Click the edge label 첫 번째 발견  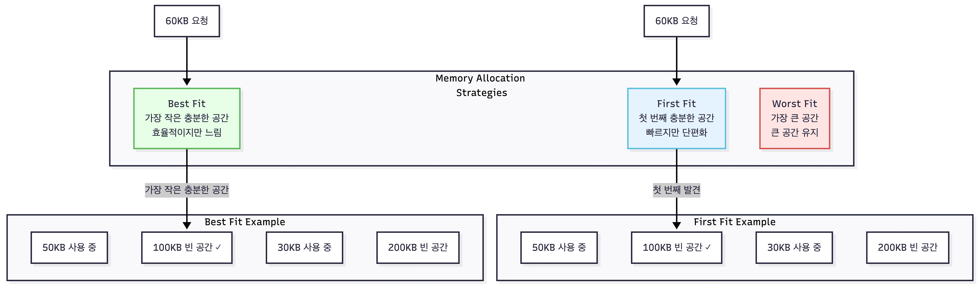point(676,190)
